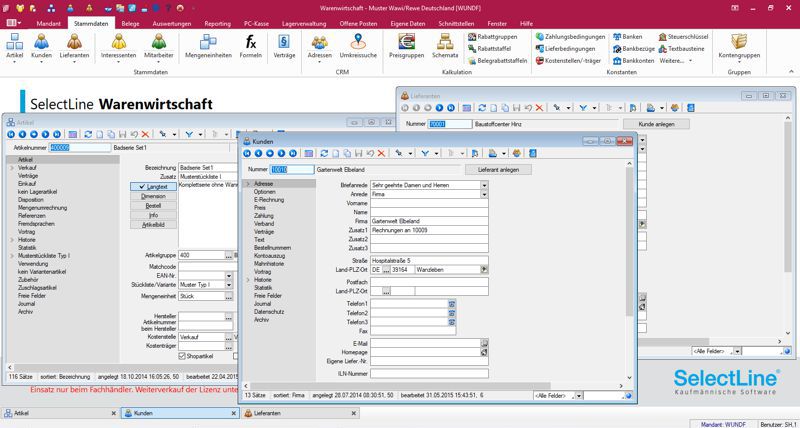Open Zahlungsbedingungen constants
The width and height of the screenshot is (800, 428).
pos(570,37)
